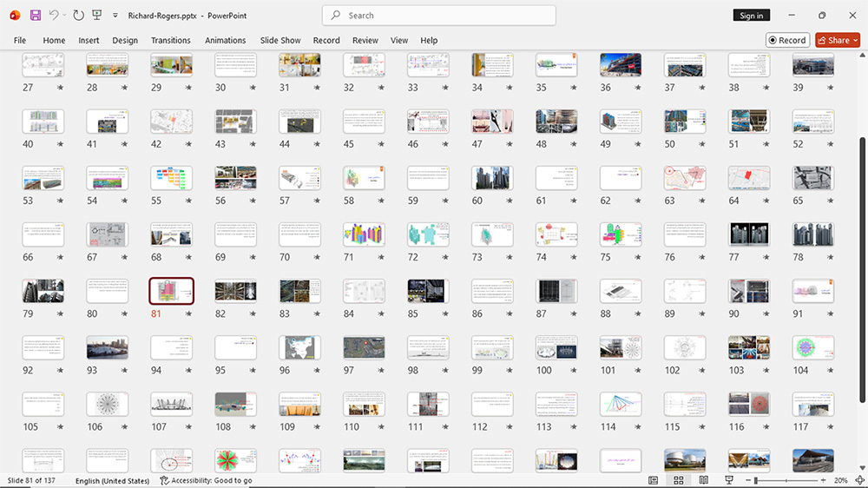
Task: Select slide 93 thumbnail
Action: click(108, 348)
